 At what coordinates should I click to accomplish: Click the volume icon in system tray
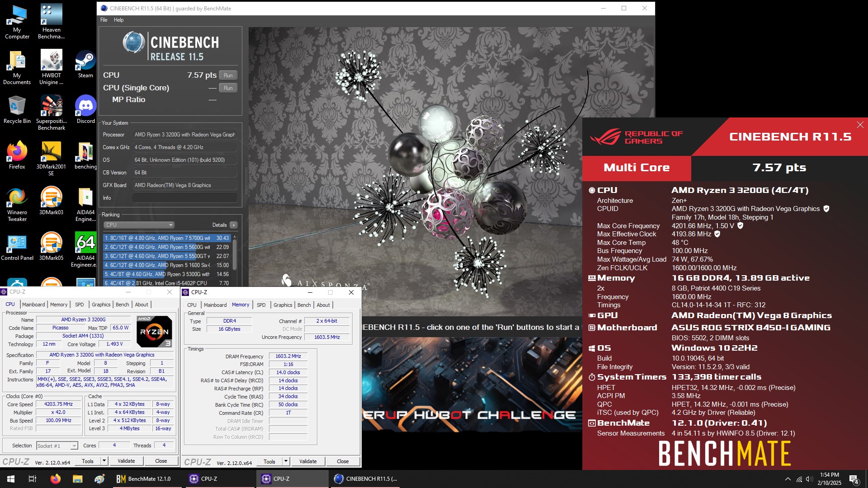click(809, 479)
